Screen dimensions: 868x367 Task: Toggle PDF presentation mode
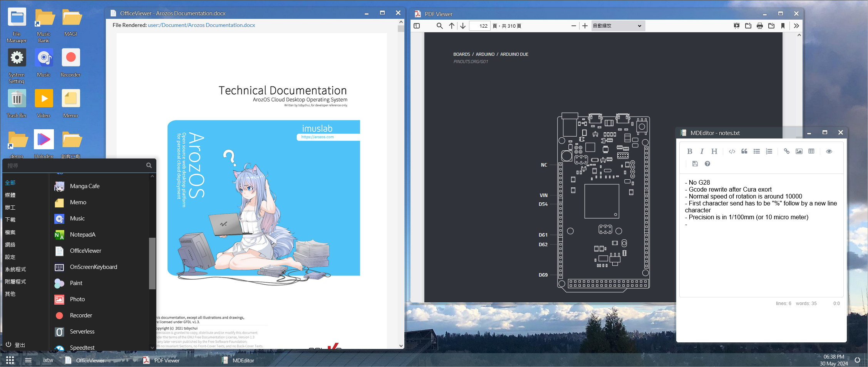pyautogui.click(x=736, y=26)
